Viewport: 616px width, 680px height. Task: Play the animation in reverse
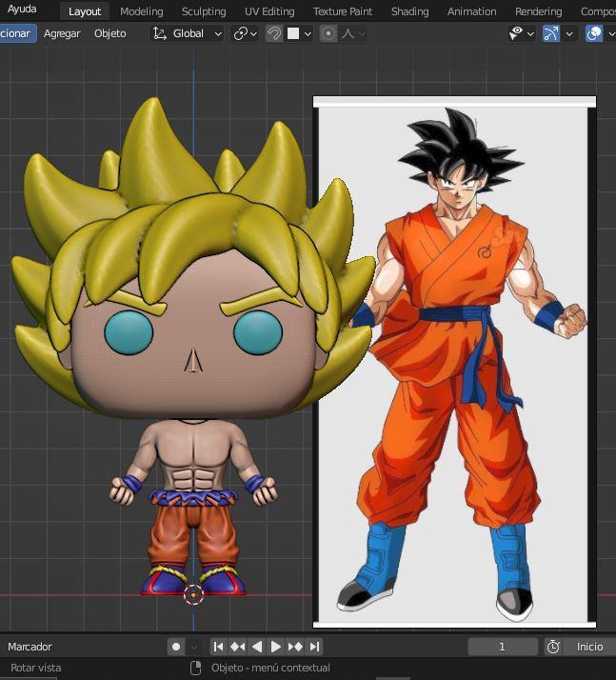257,647
